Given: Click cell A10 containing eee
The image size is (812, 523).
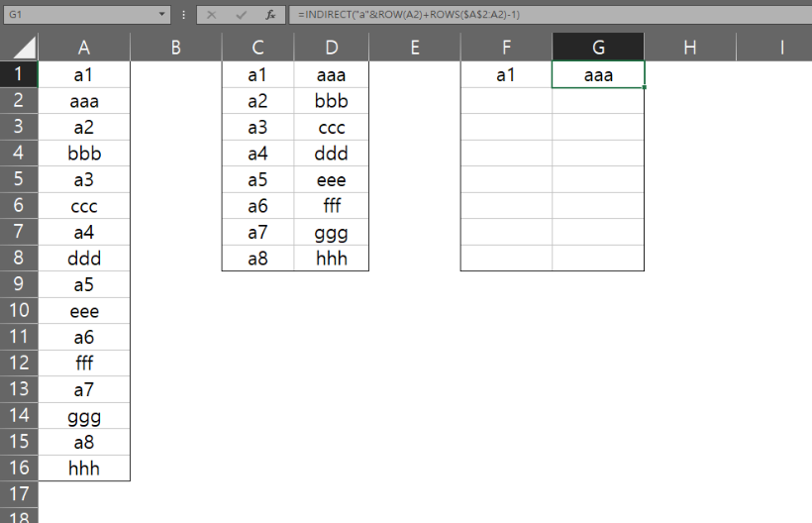Looking at the screenshot, I should [x=84, y=311].
